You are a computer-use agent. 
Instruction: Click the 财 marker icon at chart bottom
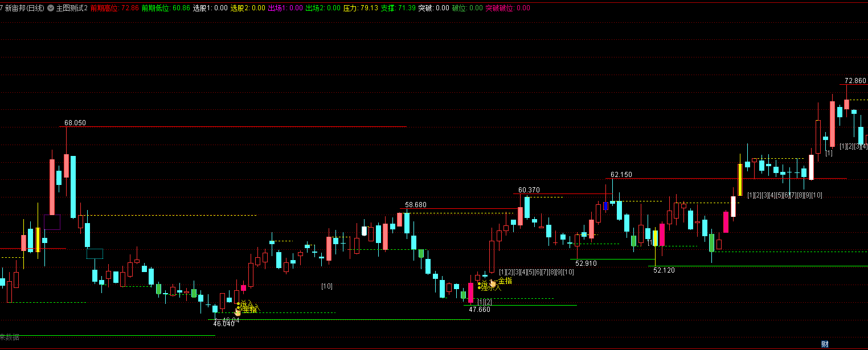pos(824,344)
